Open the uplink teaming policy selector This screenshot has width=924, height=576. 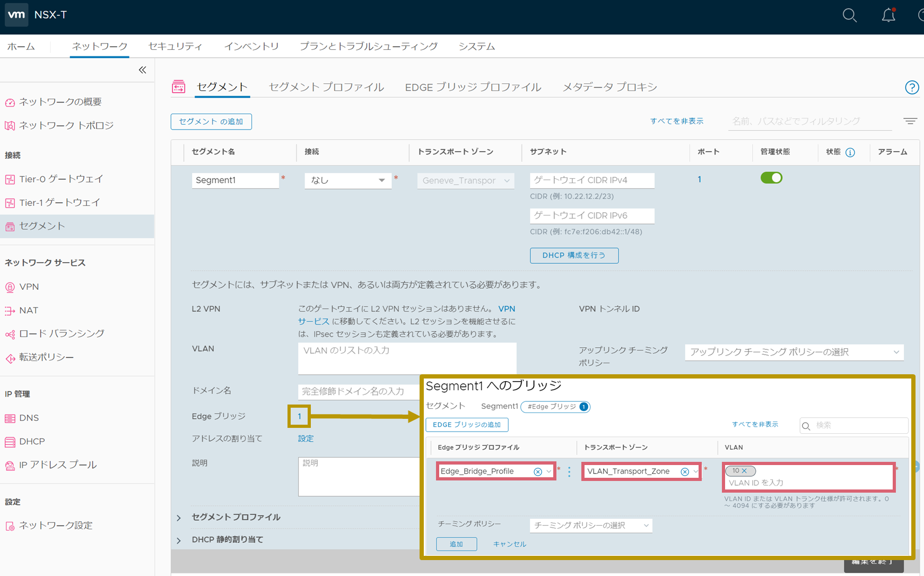[793, 352]
